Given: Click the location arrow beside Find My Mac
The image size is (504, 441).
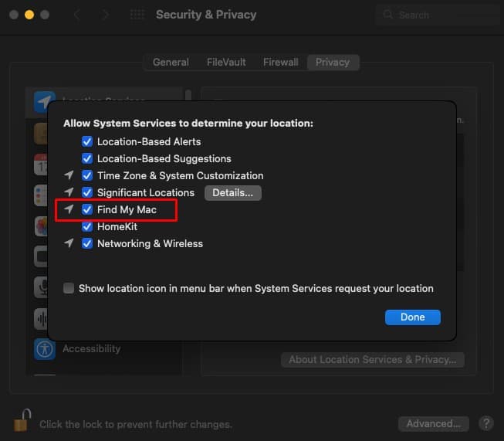Looking at the screenshot, I should pyautogui.click(x=69, y=209).
